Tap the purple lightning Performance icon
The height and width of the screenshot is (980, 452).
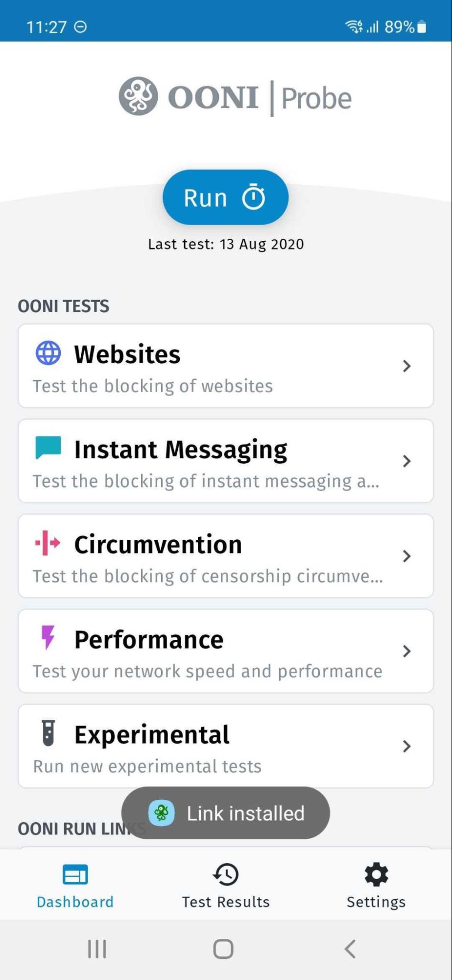tap(48, 637)
